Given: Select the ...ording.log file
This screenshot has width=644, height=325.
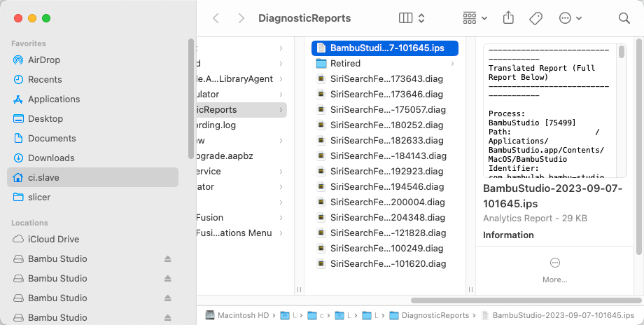Looking at the screenshot, I should 241,125.
